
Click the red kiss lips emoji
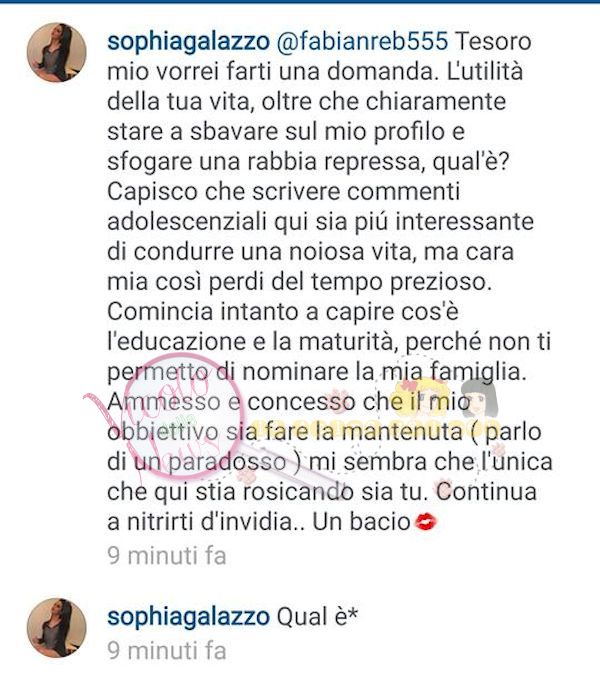pos(426,522)
